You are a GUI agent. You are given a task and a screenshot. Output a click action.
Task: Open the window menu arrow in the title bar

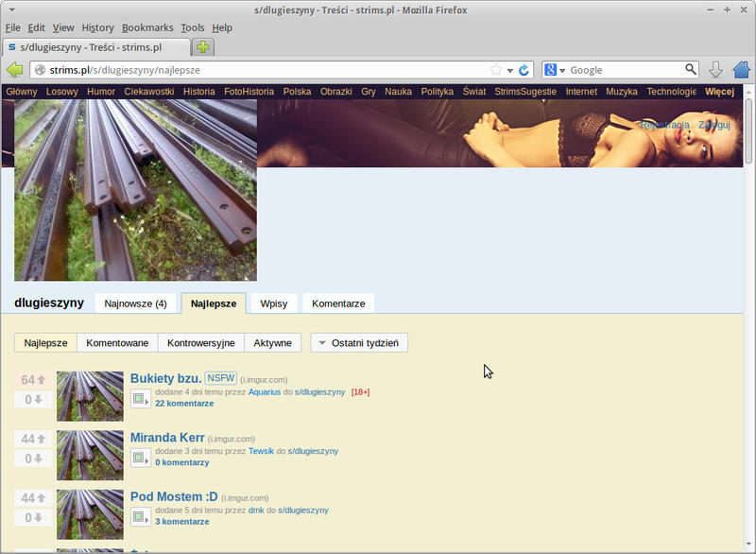(x=12, y=10)
